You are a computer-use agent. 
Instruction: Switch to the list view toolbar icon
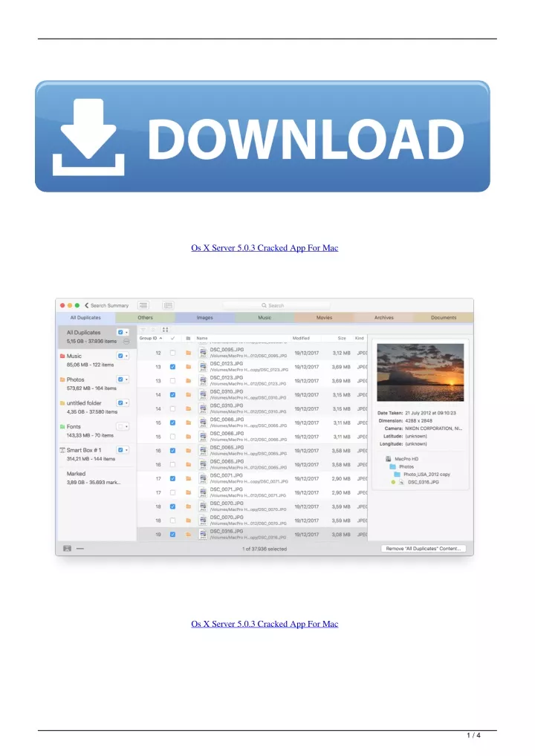[x=143, y=305]
